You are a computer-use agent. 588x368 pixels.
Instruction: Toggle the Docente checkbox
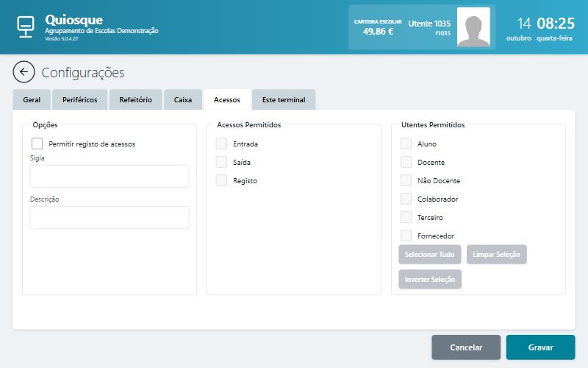(406, 162)
